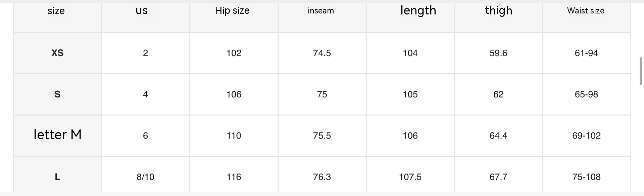
Task: Click the 'us' column header
Action: 142,11
